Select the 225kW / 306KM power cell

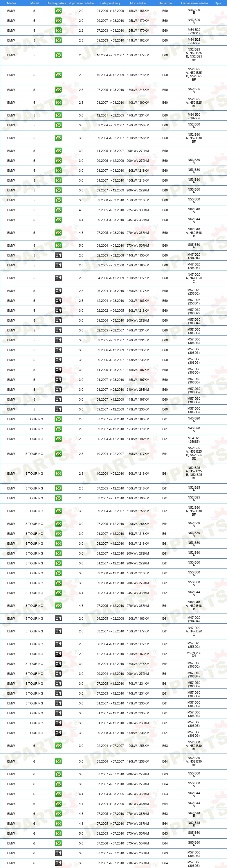pos(138,210)
